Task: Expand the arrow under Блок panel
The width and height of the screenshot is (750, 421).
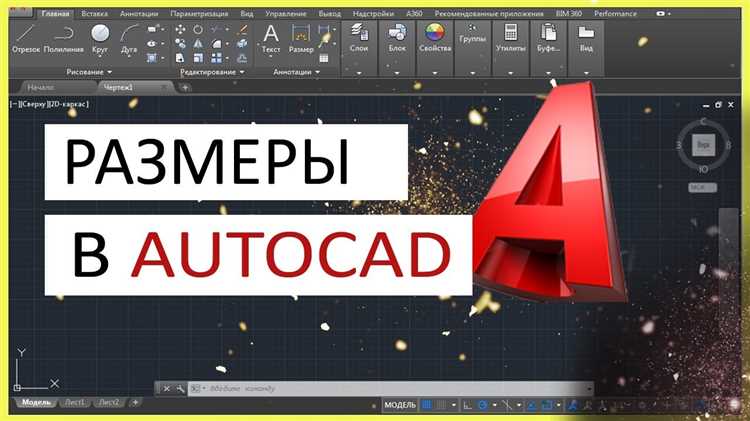Action: (x=397, y=73)
